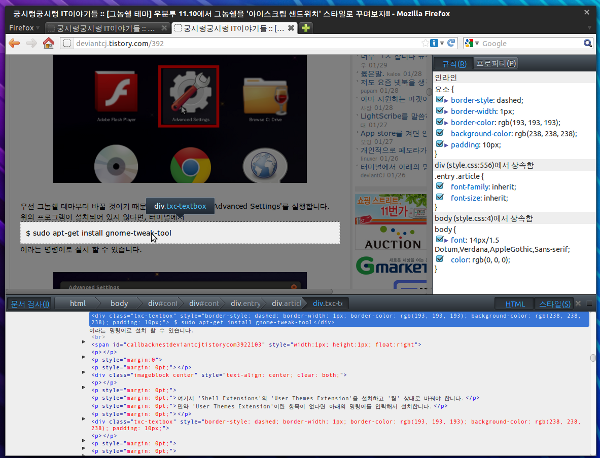This screenshot has height=458, width=600.
Task: Expand the imageblock center div node
Action: click(x=83, y=372)
